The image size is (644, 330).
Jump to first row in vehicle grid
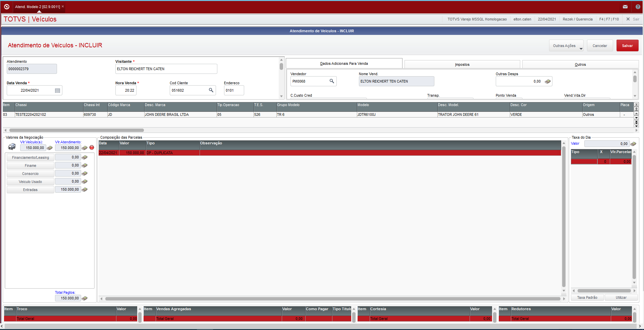pos(636,105)
